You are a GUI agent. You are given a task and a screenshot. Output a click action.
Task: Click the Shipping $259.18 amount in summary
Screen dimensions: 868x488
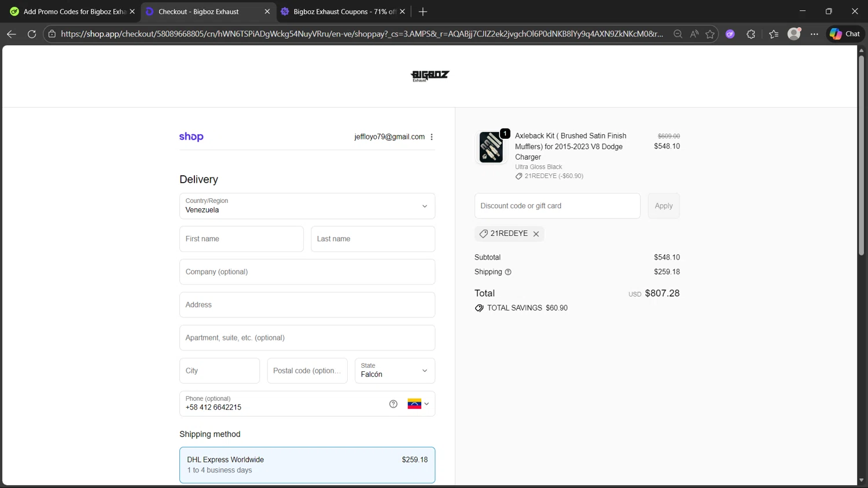coord(667,272)
